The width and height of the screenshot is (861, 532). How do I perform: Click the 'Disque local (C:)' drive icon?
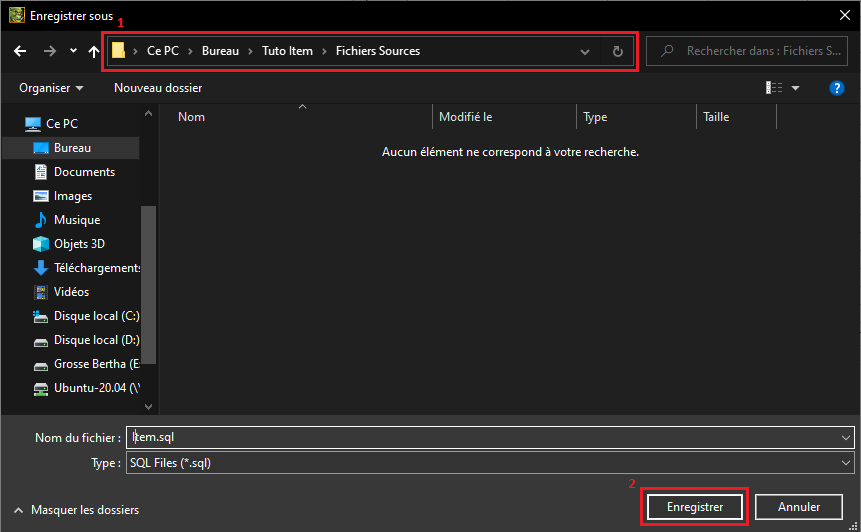(41, 316)
